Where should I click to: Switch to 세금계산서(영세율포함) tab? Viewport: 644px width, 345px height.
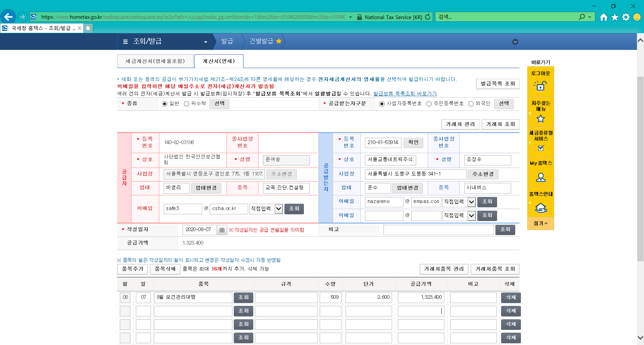coord(155,61)
